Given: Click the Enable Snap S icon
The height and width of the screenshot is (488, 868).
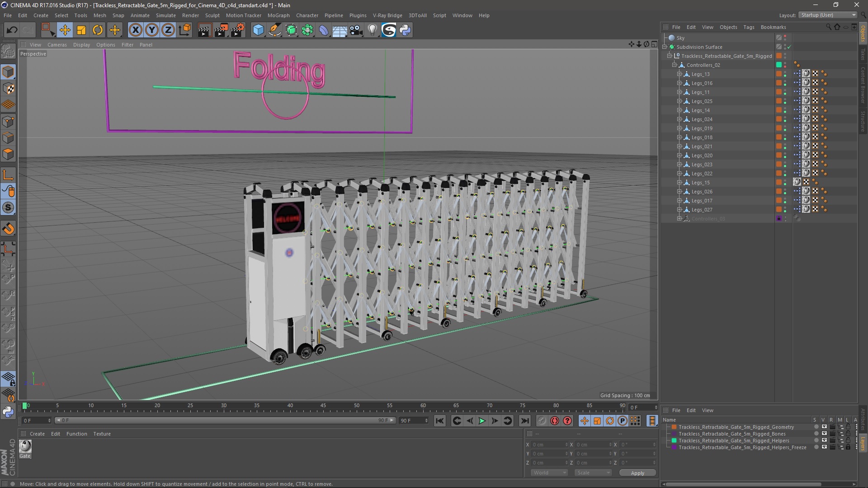Looking at the screenshot, I should tap(8, 208).
